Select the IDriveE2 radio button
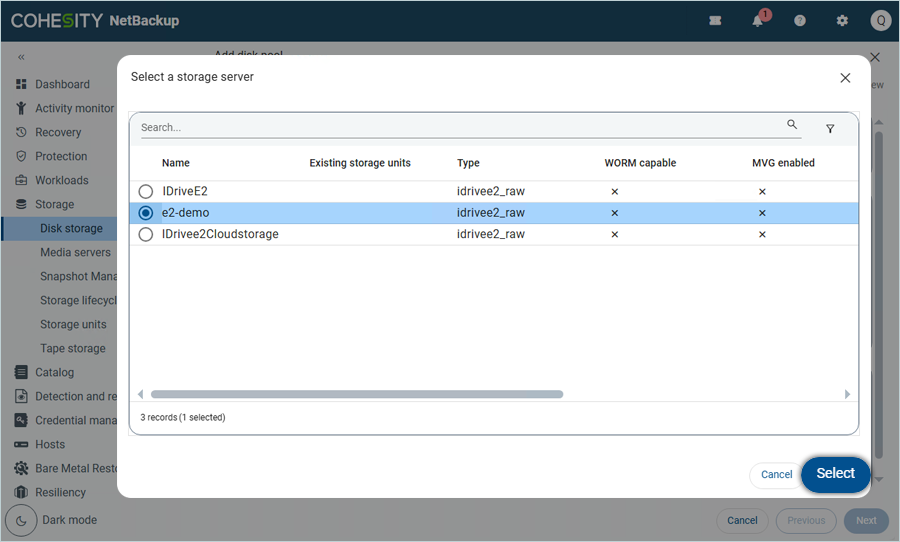The width and height of the screenshot is (900, 542). (146, 191)
